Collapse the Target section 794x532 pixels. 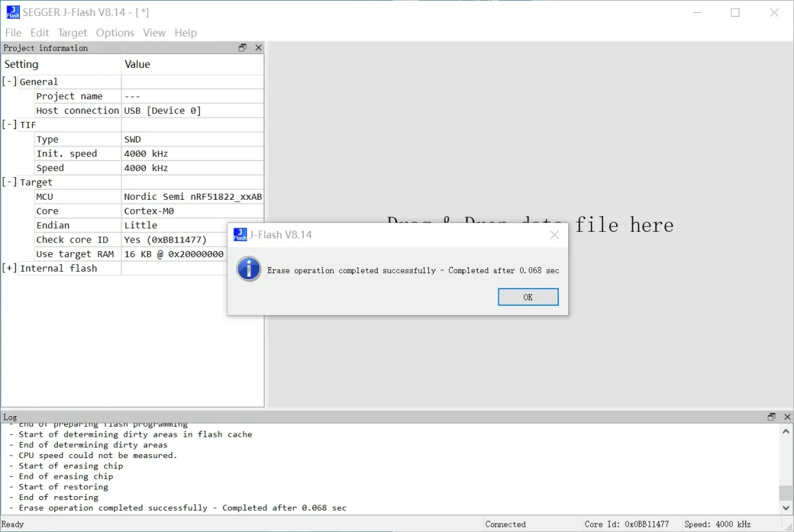(9, 182)
